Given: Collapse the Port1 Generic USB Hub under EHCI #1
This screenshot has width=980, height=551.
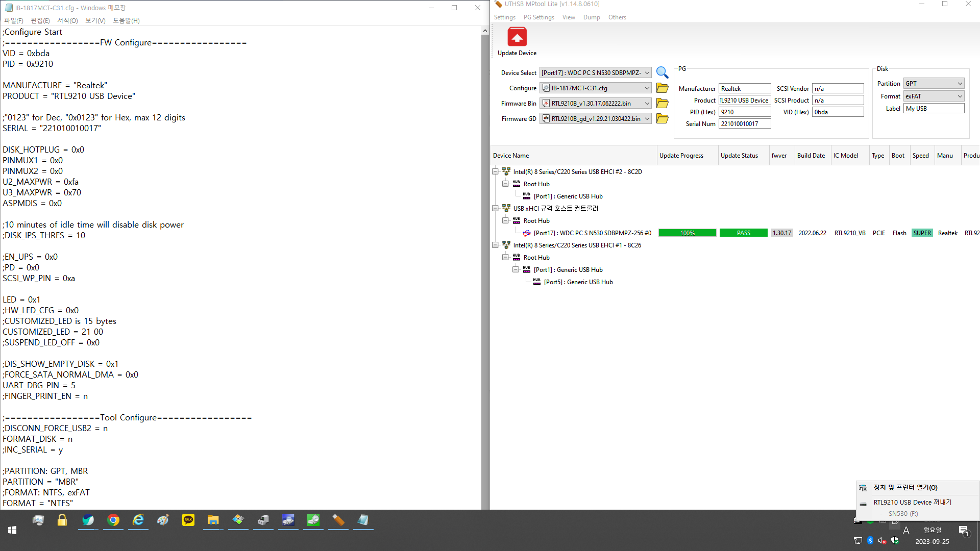Looking at the screenshot, I should (x=516, y=269).
